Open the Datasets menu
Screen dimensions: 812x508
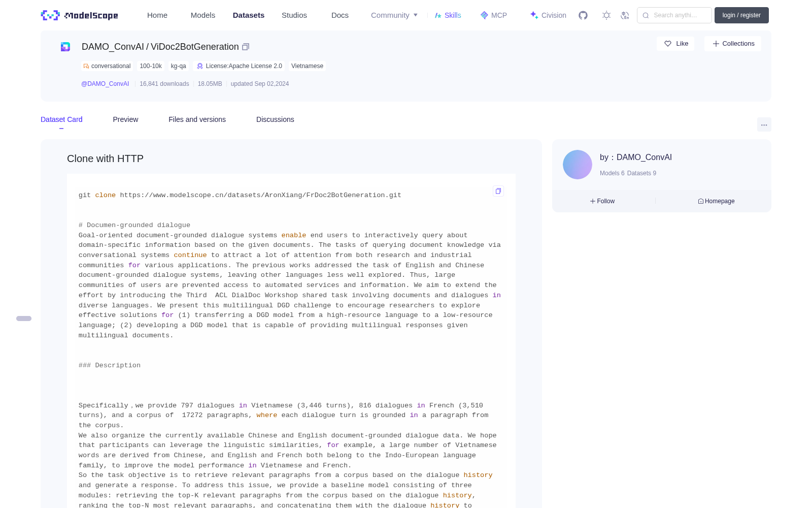click(x=249, y=15)
